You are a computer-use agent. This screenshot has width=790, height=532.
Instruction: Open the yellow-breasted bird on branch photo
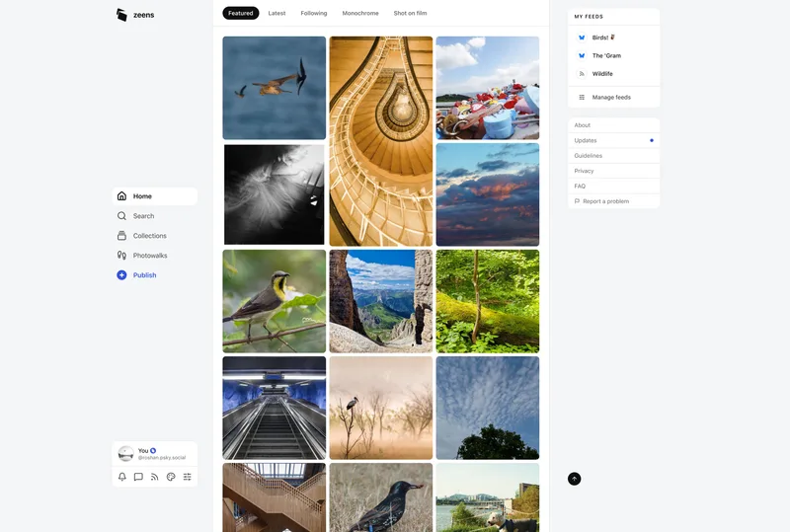point(275,301)
